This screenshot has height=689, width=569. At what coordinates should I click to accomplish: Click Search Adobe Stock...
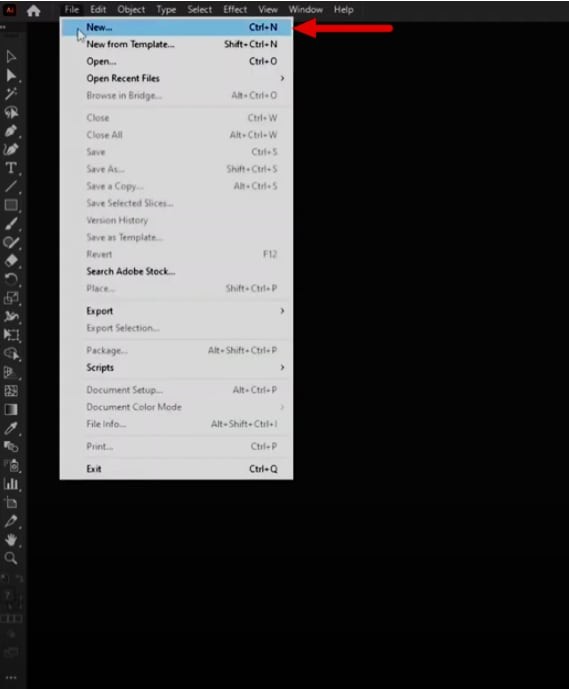(176, 271)
